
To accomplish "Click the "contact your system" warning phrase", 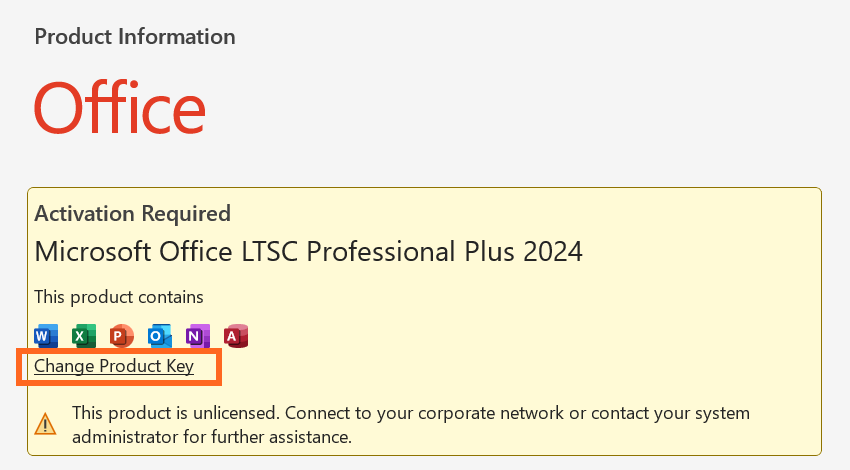I will click(671, 413).
